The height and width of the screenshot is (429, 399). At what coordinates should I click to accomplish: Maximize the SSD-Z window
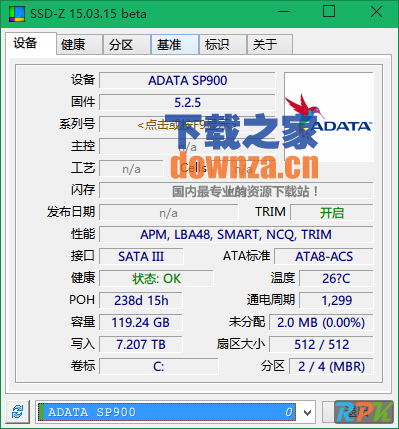[x=329, y=12]
